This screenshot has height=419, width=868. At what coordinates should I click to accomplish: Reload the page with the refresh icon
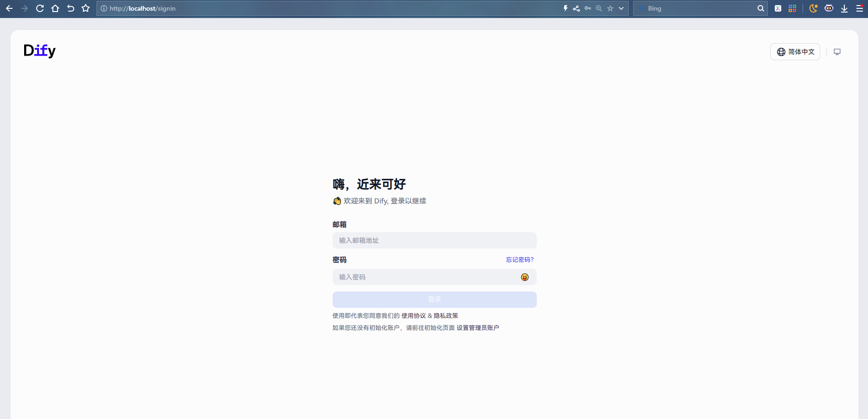tap(40, 8)
